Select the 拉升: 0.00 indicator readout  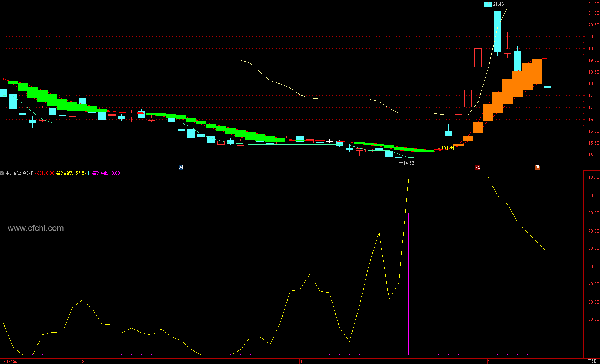tap(45, 173)
